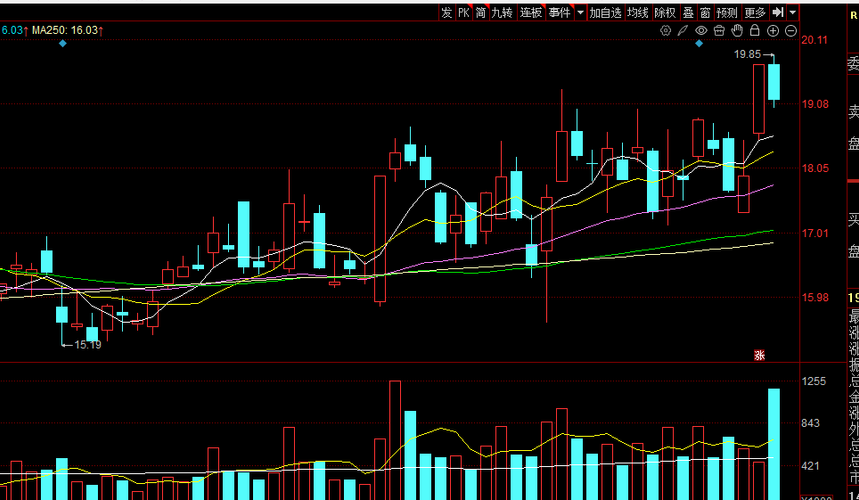Image resolution: width=859 pixels, height=500 pixels.
Task: Zoom out with the minus icon
Action: pos(791,31)
